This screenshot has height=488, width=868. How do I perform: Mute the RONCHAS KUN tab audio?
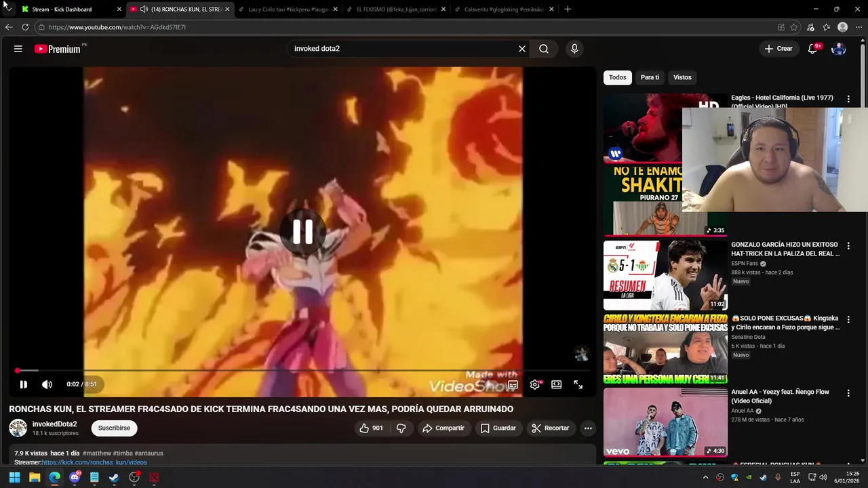click(144, 9)
